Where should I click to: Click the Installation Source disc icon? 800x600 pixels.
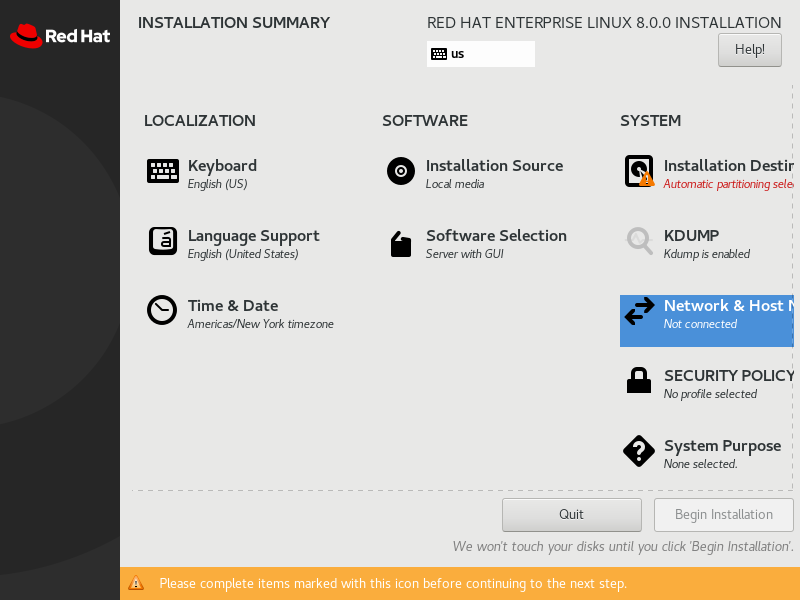point(401,171)
